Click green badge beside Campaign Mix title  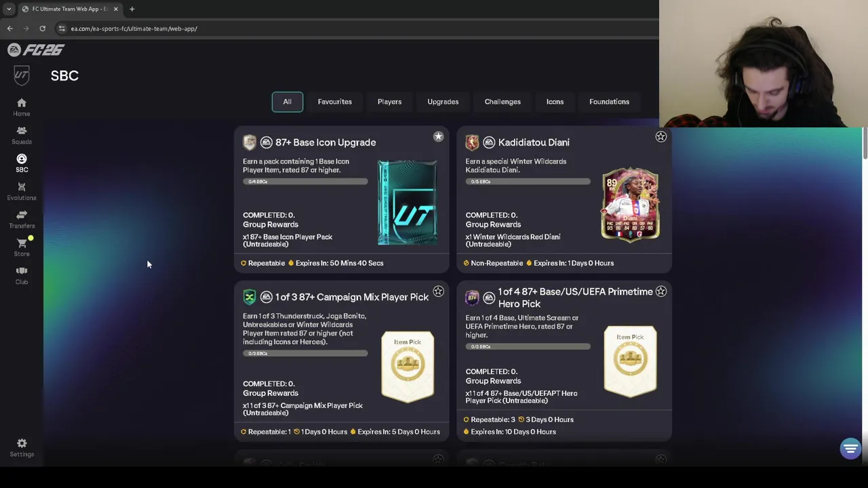pos(250,297)
